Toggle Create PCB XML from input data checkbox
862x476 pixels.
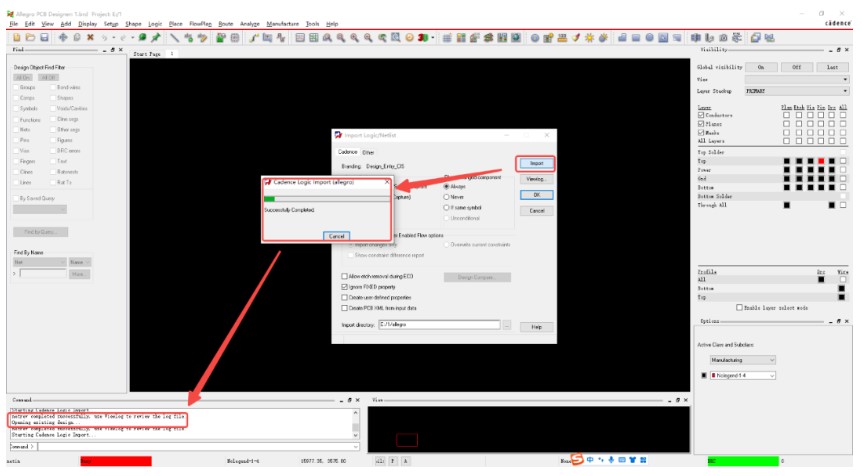click(x=345, y=308)
